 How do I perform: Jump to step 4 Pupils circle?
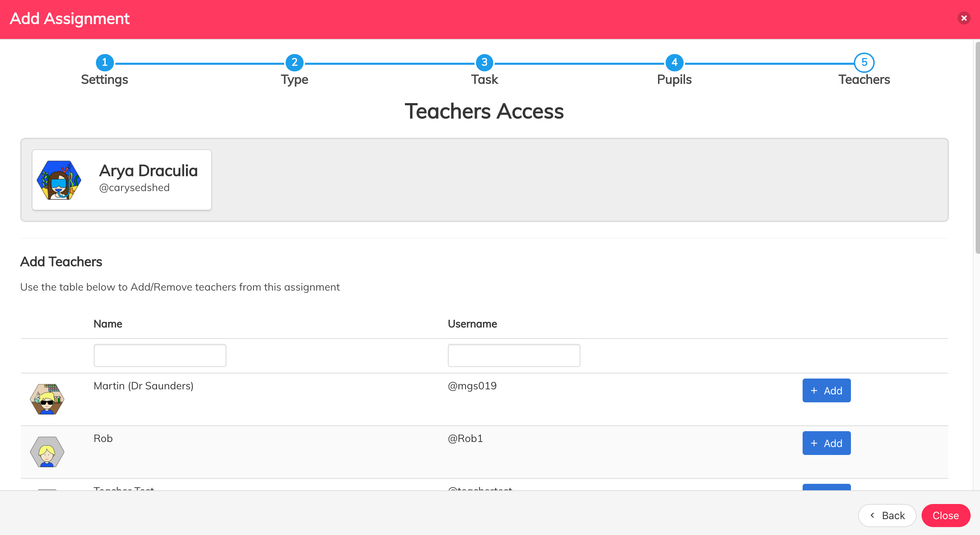pos(674,62)
